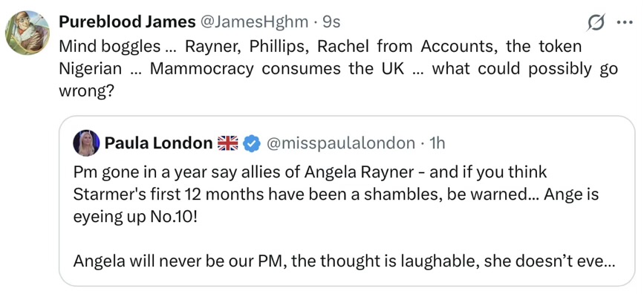Visit the @misspaulalondon handle
The height and width of the screenshot is (294, 644).
341,143
